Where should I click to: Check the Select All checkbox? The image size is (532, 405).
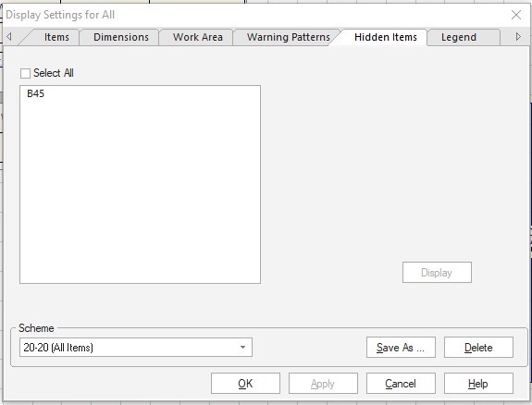tap(26, 73)
